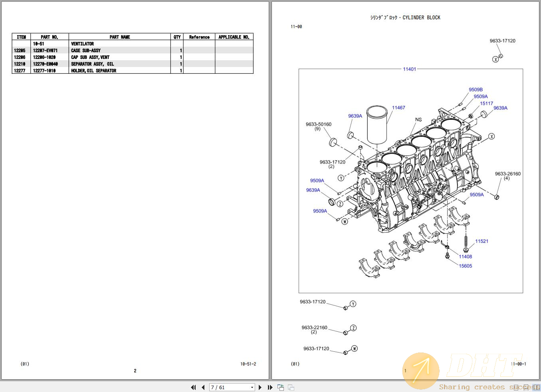Click part number 12270-E0040

click(46, 64)
